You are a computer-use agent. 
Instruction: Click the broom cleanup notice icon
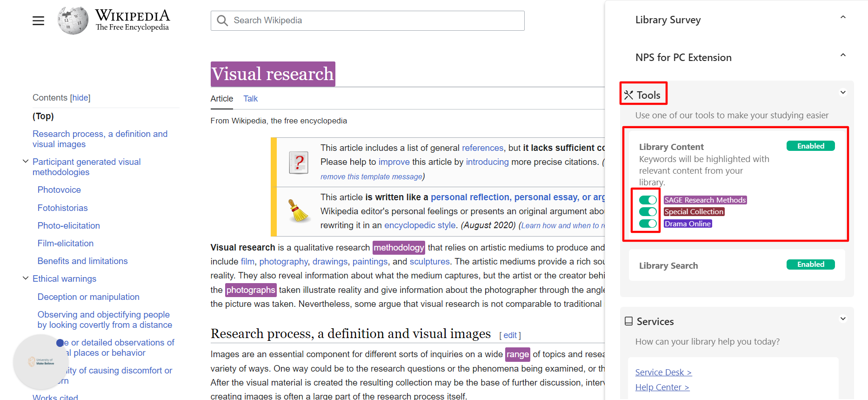point(299,211)
